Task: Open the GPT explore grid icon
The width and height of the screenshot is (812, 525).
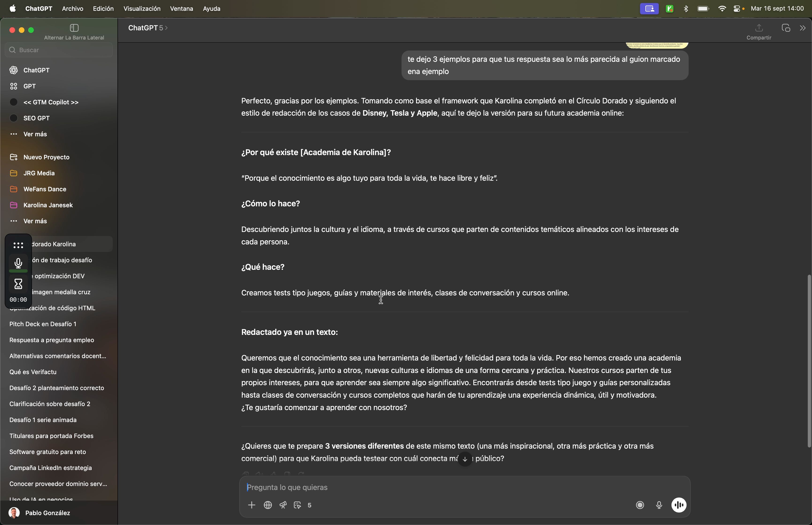Action: tap(14, 86)
